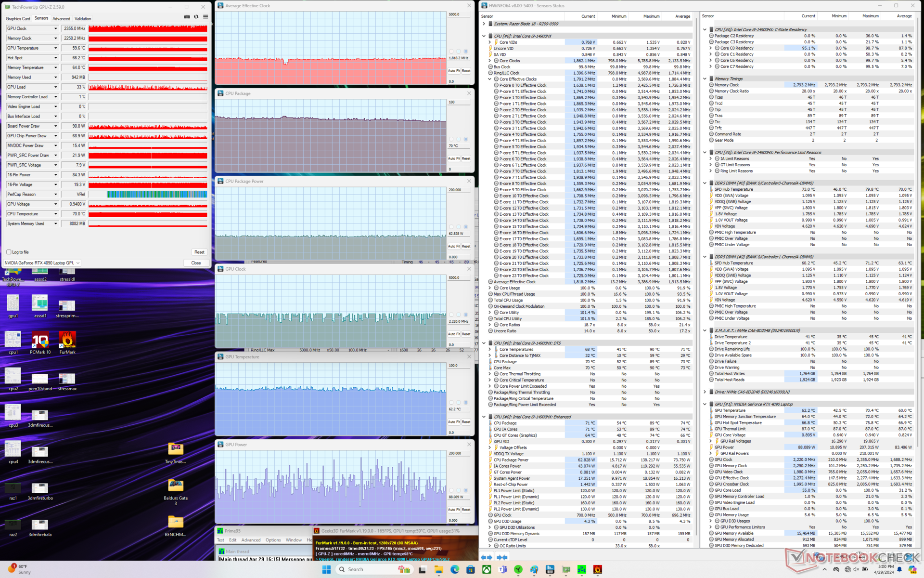
Task: Expand the System: Razer Blade 18 node
Action: tap(484, 24)
